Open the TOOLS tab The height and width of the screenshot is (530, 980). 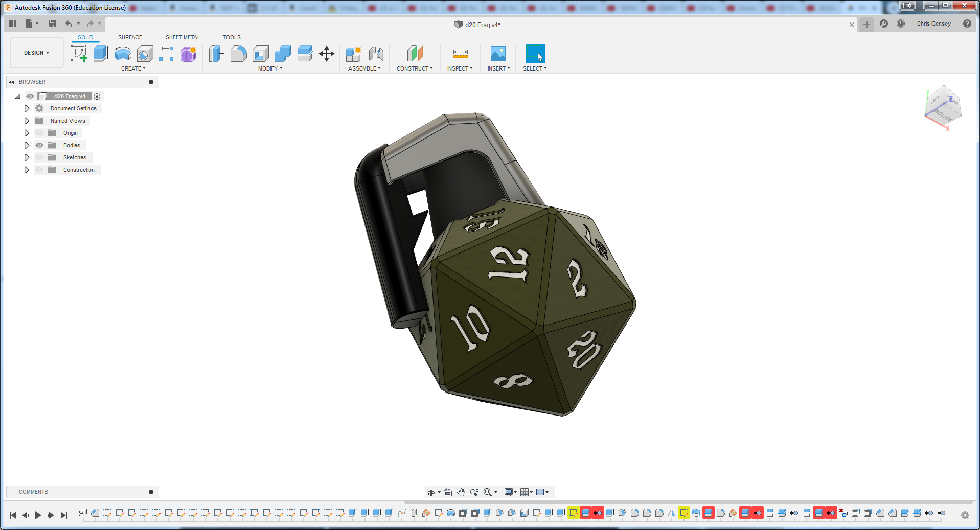[x=232, y=37]
